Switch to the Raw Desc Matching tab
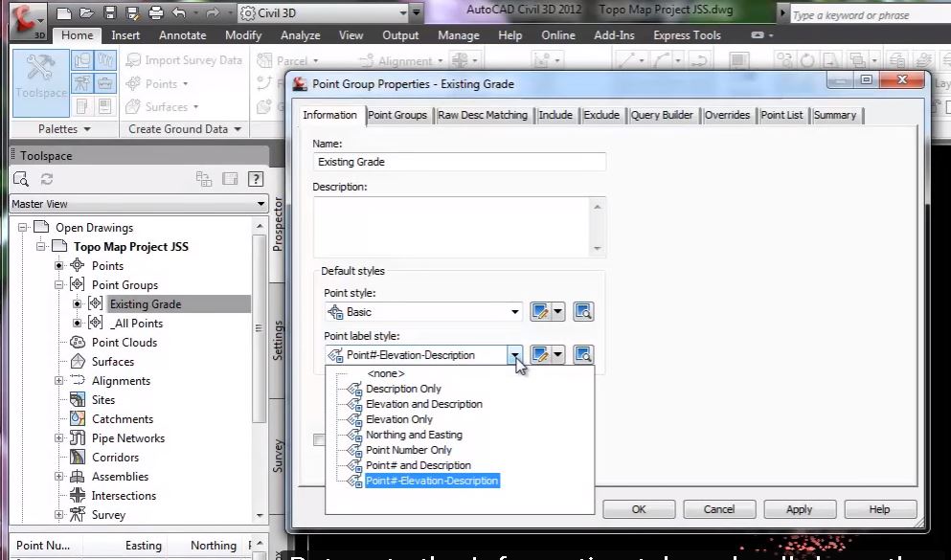Image resolution: width=951 pixels, height=560 pixels. coord(483,115)
